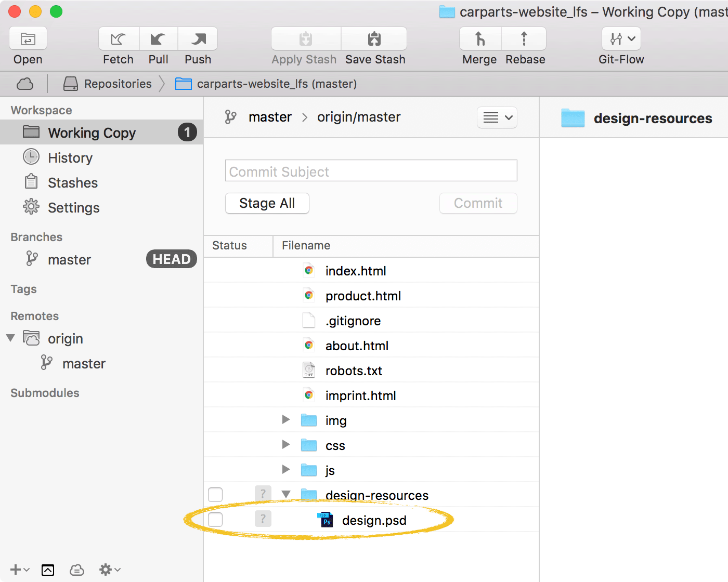Image resolution: width=728 pixels, height=582 pixels.
Task: Check the design-resources folder checkbox
Action: 215,495
